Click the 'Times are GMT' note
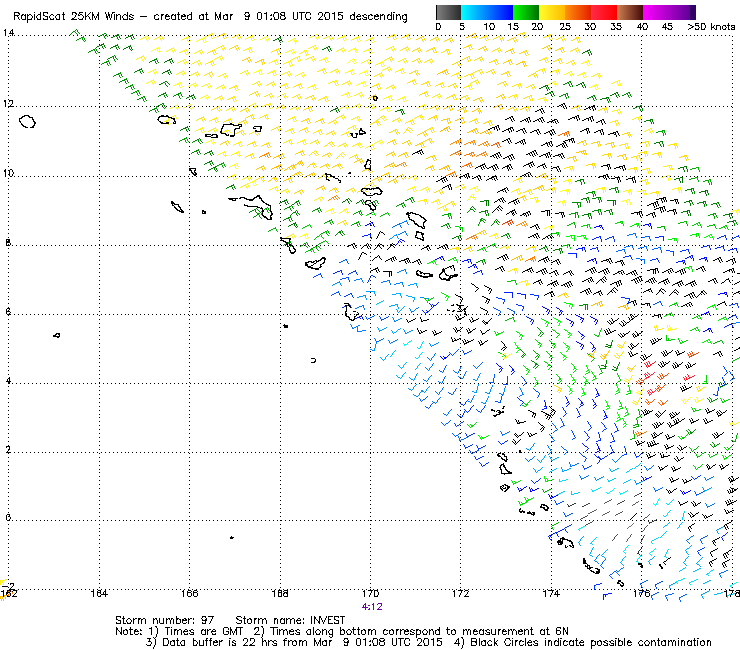 tap(203, 632)
